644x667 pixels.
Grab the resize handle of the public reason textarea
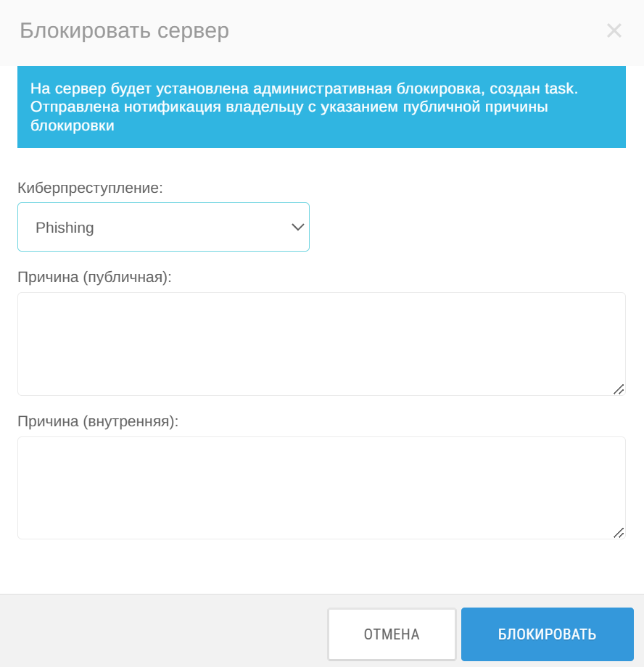619,389
